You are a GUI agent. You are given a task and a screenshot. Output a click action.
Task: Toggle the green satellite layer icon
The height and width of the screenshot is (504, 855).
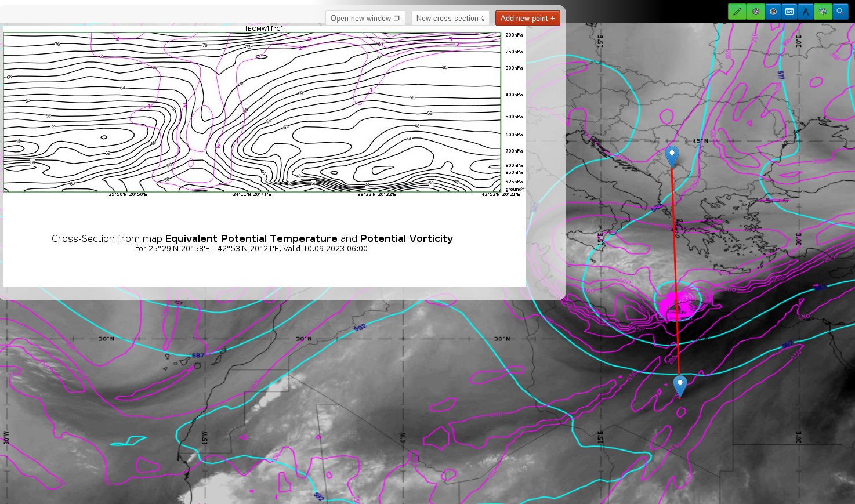pos(823,12)
